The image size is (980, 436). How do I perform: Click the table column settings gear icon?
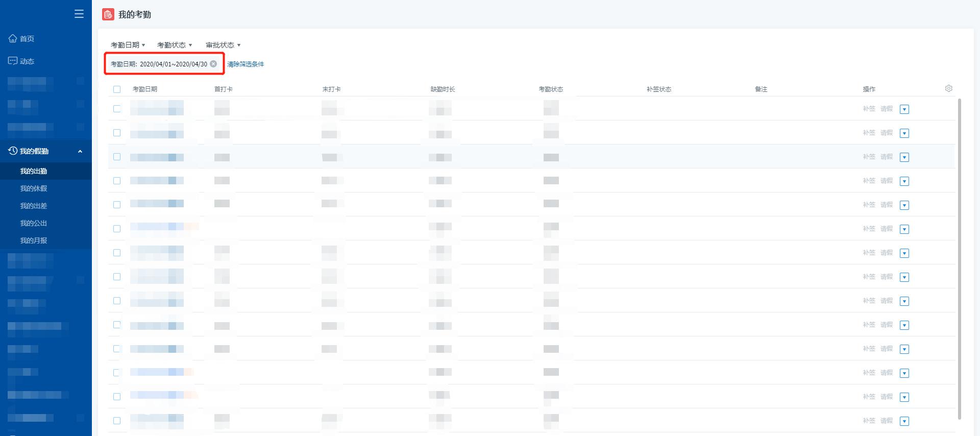tap(948, 88)
